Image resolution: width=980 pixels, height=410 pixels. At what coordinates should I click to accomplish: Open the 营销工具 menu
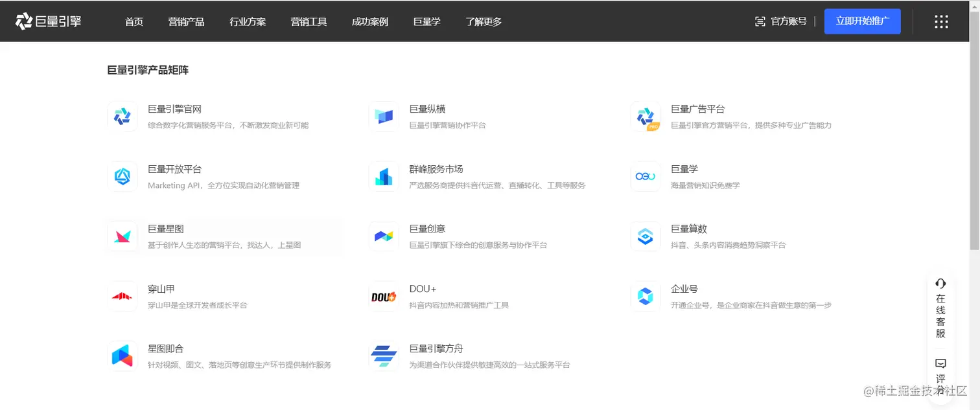(x=309, y=21)
